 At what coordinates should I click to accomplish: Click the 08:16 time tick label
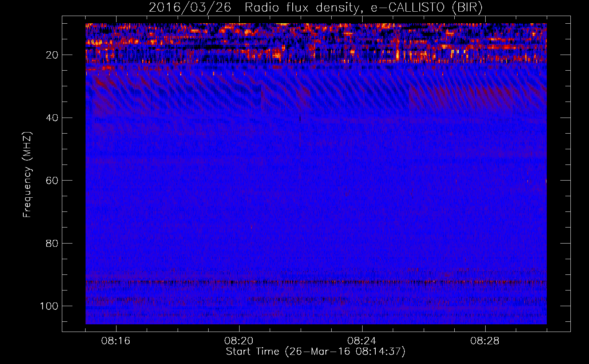(x=116, y=341)
